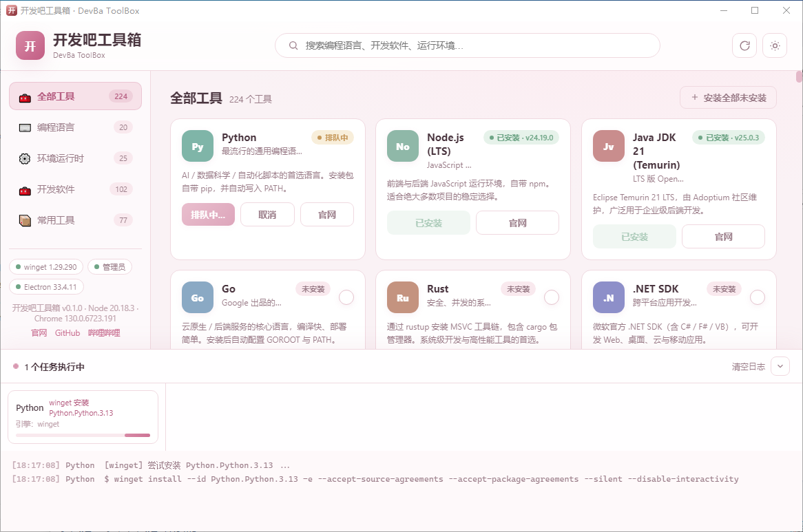The height and width of the screenshot is (532, 803).
Task: Open Java JDK 官网 button
Action: [x=723, y=236]
